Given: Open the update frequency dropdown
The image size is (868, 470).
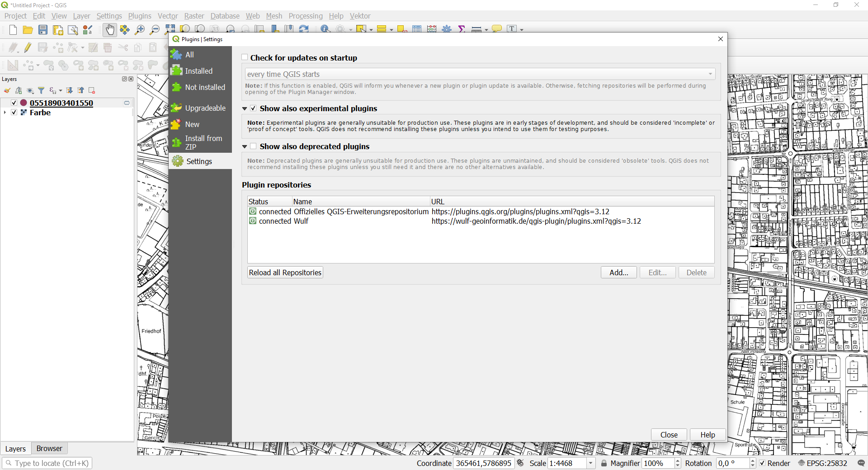Looking at the screenshot, I should click(710, 74).
